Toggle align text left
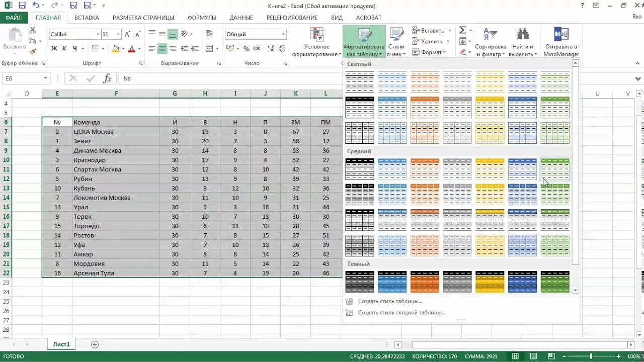 coord(151,49)
